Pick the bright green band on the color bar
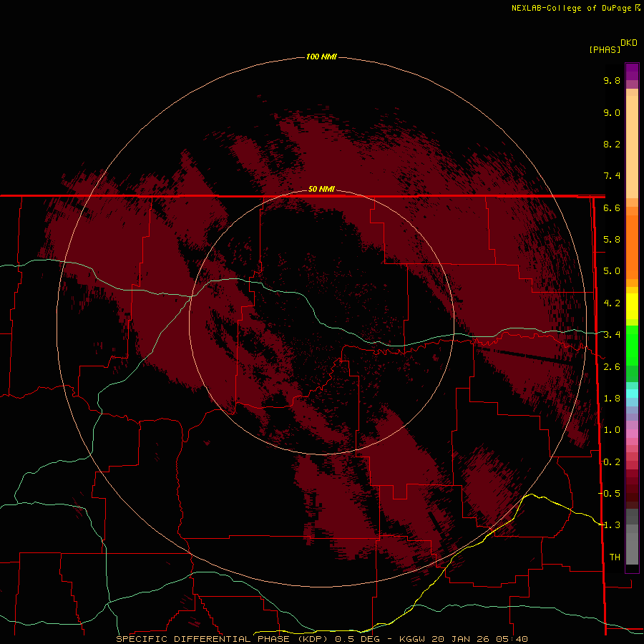This screenshot has width=644, height=644. tap(632, 345)
